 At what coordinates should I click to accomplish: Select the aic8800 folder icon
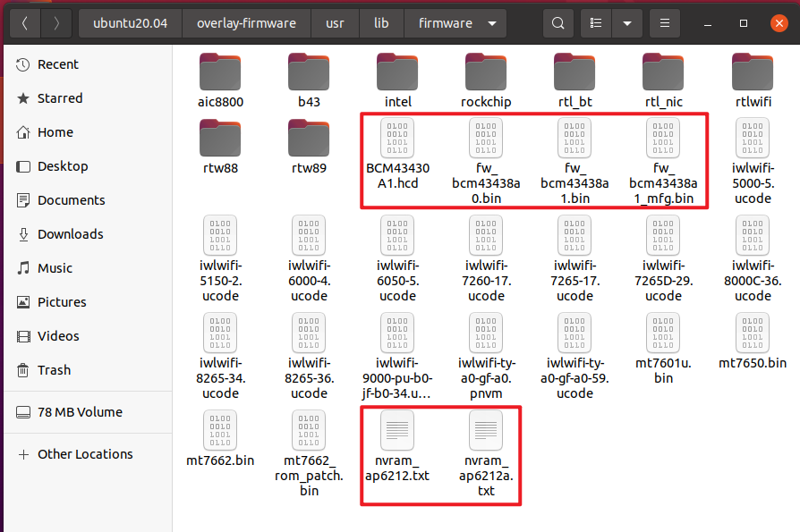pos(220,72)
